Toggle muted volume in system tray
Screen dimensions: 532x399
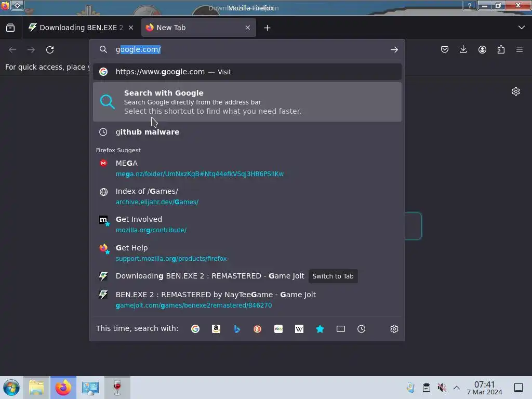(442, 388)
